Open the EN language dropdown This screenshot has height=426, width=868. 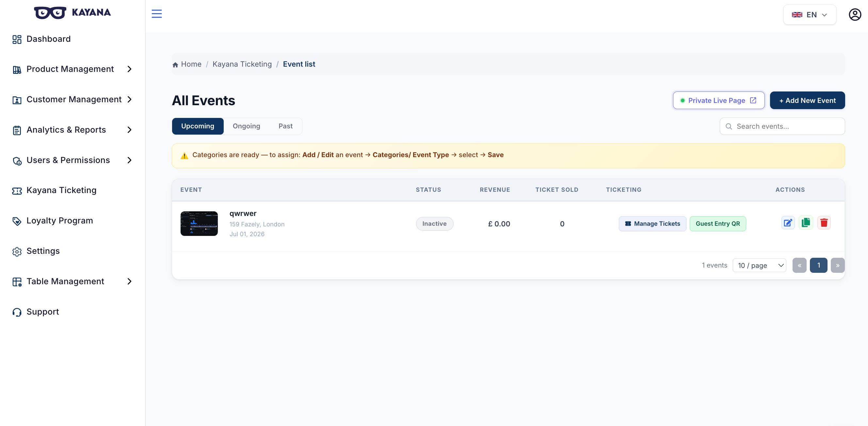809,14
